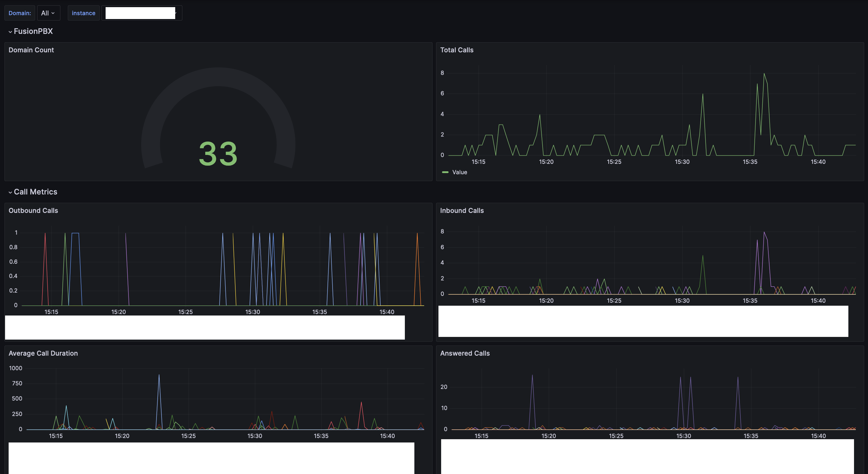Open the Outbound Calls panel title menu
The height and width of the screenshot is (474, 868).
tap(33, 211)
